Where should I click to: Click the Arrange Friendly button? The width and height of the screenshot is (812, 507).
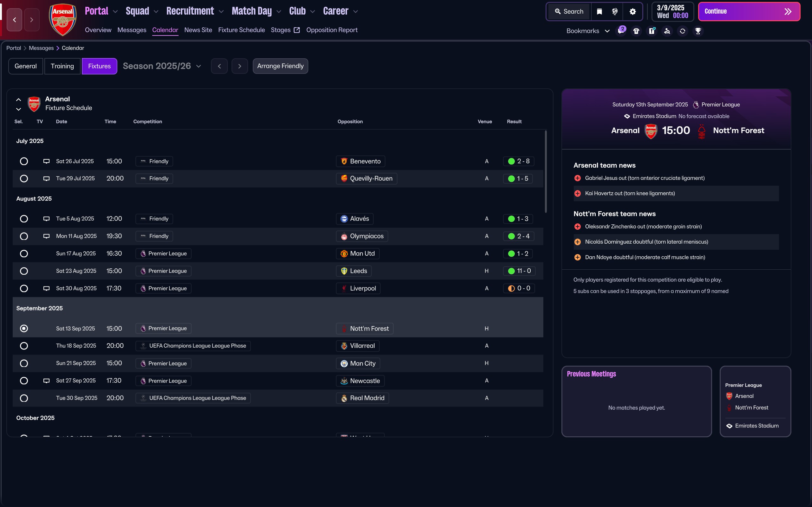(x=280, y=66)
